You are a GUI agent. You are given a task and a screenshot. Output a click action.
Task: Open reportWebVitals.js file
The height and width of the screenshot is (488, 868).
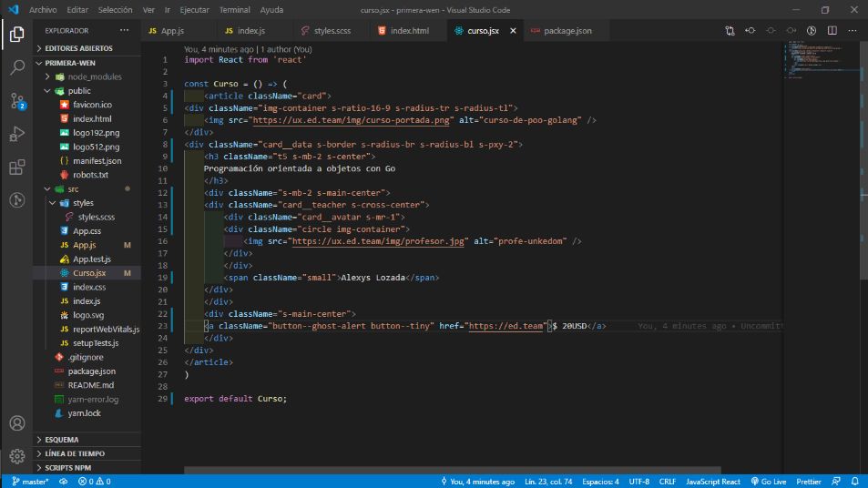(87, 330)
